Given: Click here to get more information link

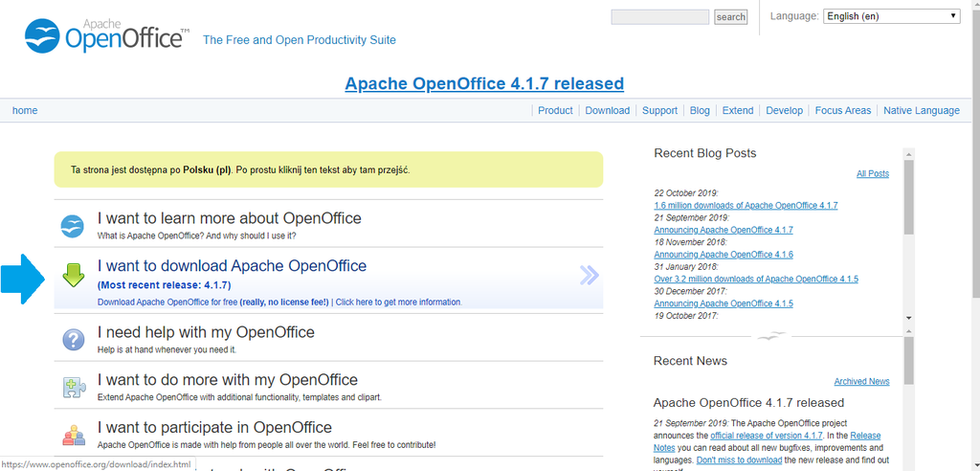Looking at the screenshot, I should [x=399, y=303].
